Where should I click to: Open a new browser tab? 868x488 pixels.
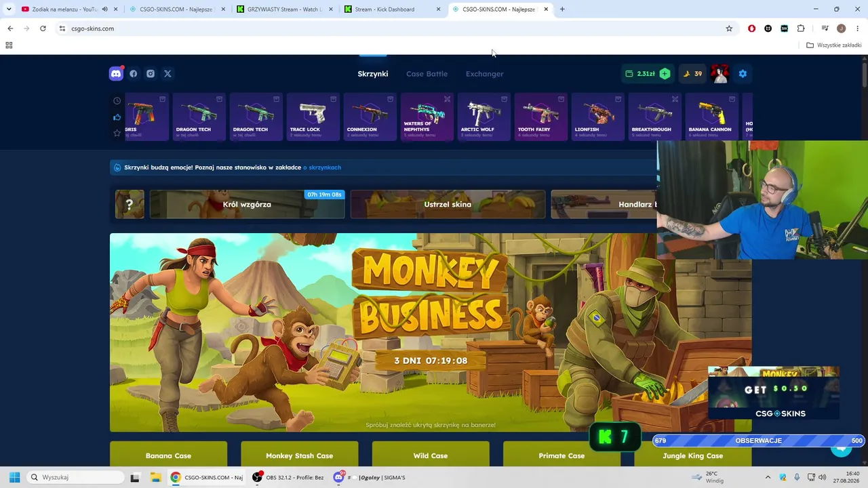[562, 9]
